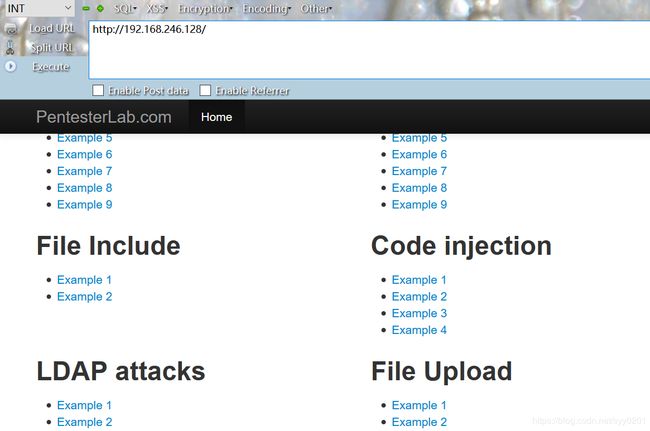Focus the HackBar URL text field
The image size is (650, 431).
point(369,49)
